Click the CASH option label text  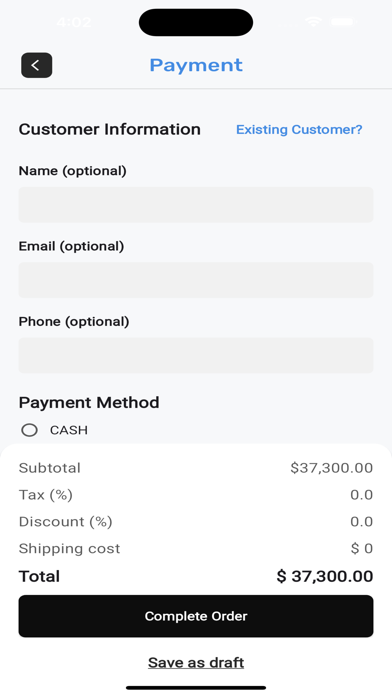click(x=68, y=430)
